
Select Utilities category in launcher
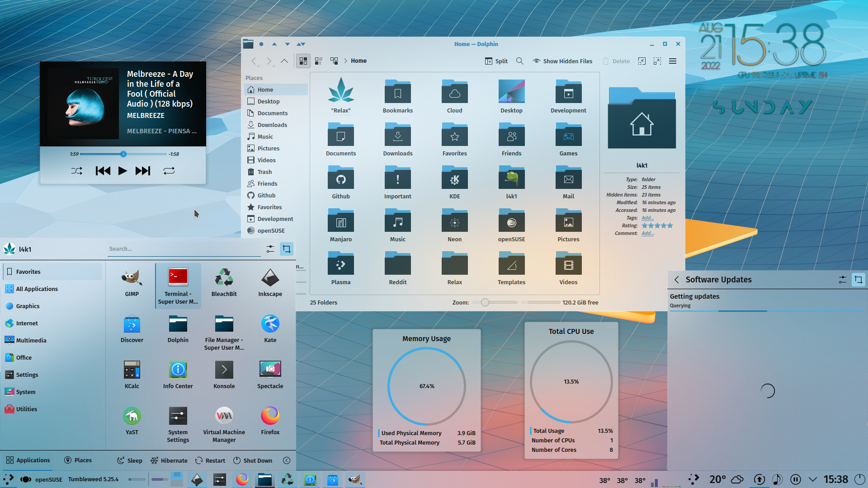pos(53,409)
